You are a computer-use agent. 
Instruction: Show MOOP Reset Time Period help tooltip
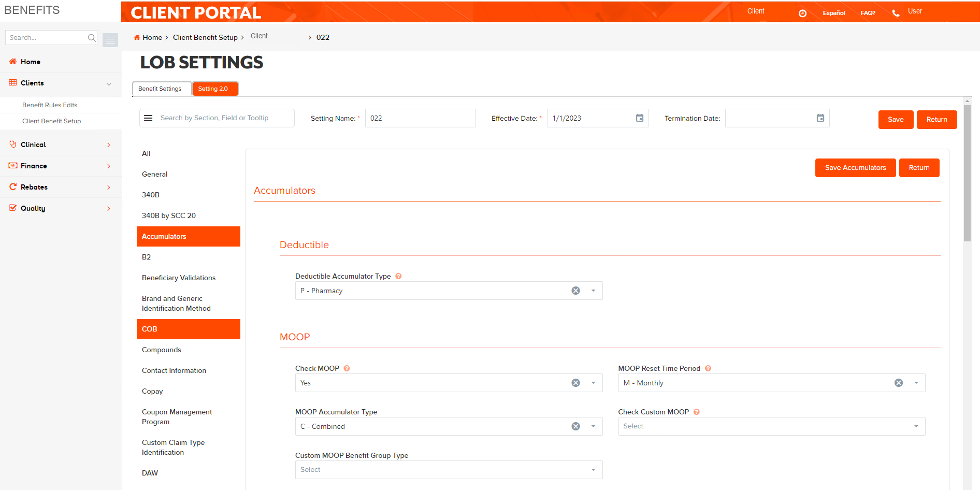[x=708, y=368]
